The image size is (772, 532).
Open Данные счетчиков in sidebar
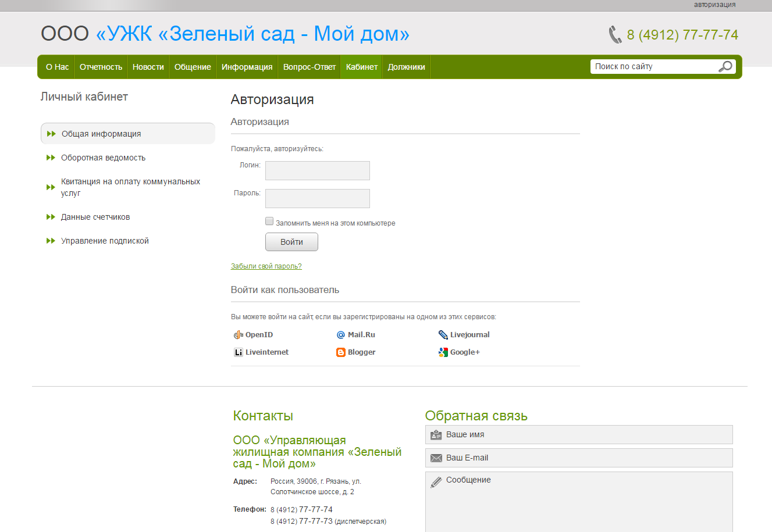tap(95, 217)
